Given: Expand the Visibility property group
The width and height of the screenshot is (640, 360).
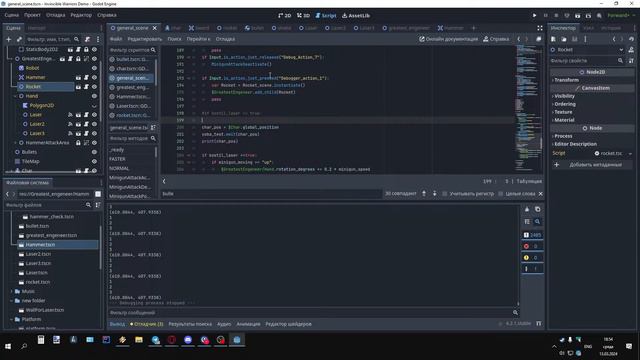Looking at the screenshot, I should pos(564,96).
